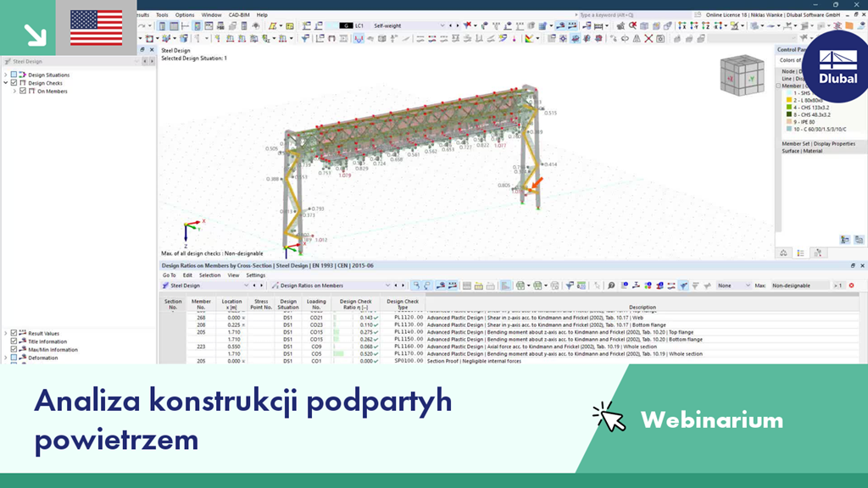
Task: Open the Selection menu in results table
Action: pyautogui.click(x=210, y=275)
